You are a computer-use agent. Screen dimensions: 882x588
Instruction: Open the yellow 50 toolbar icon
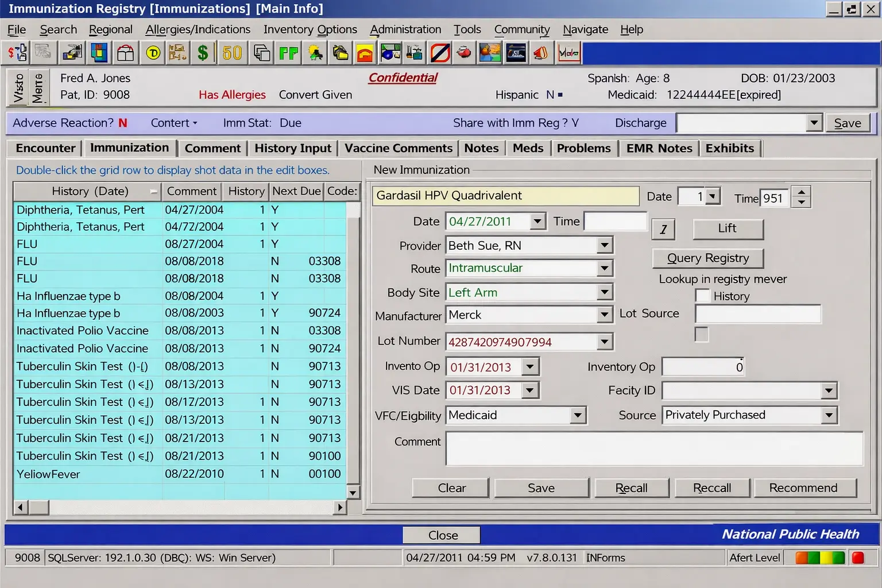231,52
